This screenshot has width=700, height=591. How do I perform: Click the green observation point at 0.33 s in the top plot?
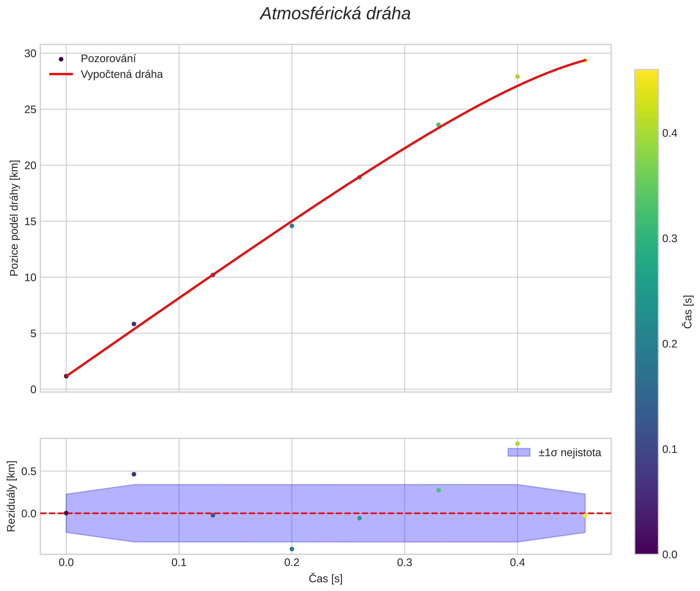point(438,125)
